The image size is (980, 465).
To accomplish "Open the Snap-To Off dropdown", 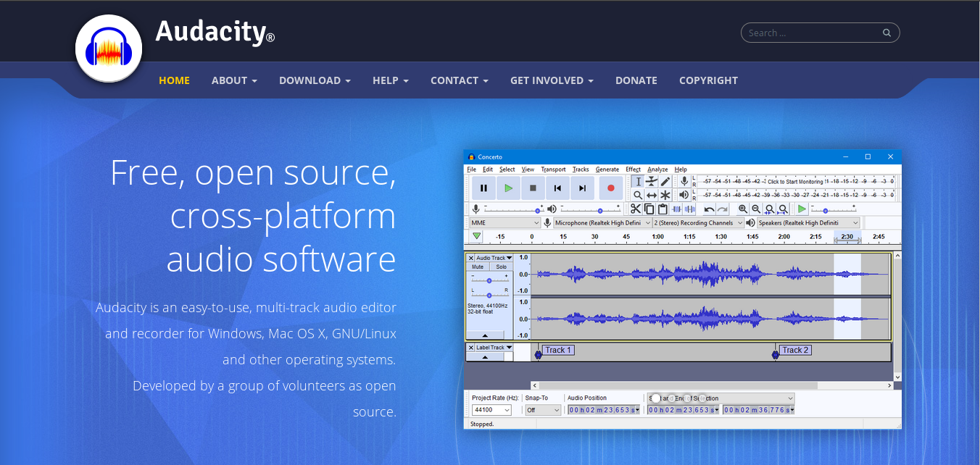I will coord(544,410).
